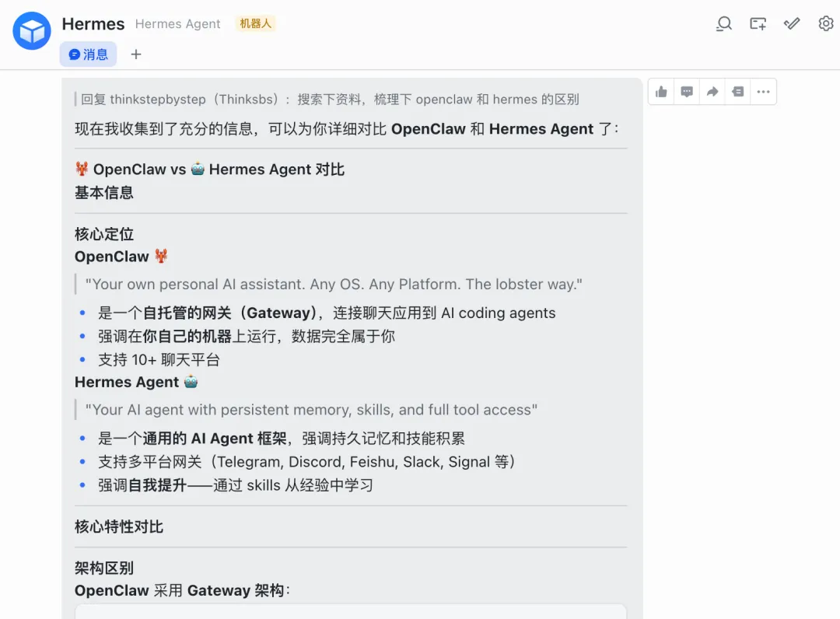
Task: Click bullet '强调在你自己的机器上运行'
Action: pyautogui.click(x=247, y=336)
